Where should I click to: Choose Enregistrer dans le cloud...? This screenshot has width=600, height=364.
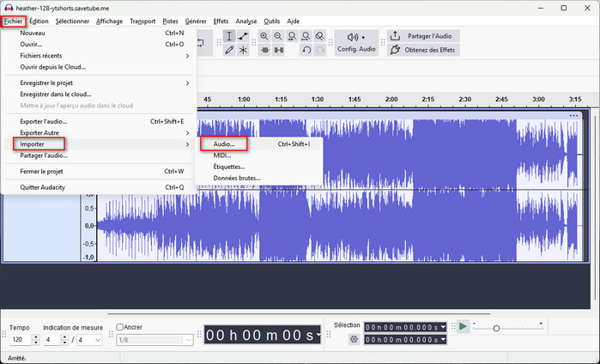(99, 94)
